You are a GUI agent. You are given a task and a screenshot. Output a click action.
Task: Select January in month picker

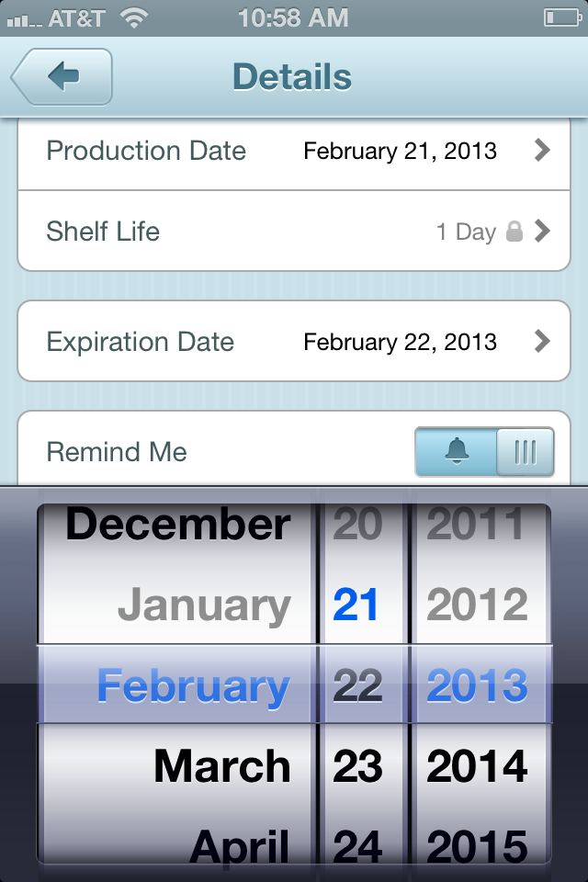click(204, 605)
